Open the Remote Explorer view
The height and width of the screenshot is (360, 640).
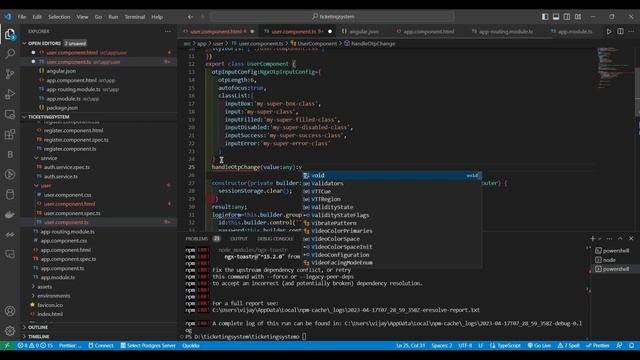coord(10,114)
